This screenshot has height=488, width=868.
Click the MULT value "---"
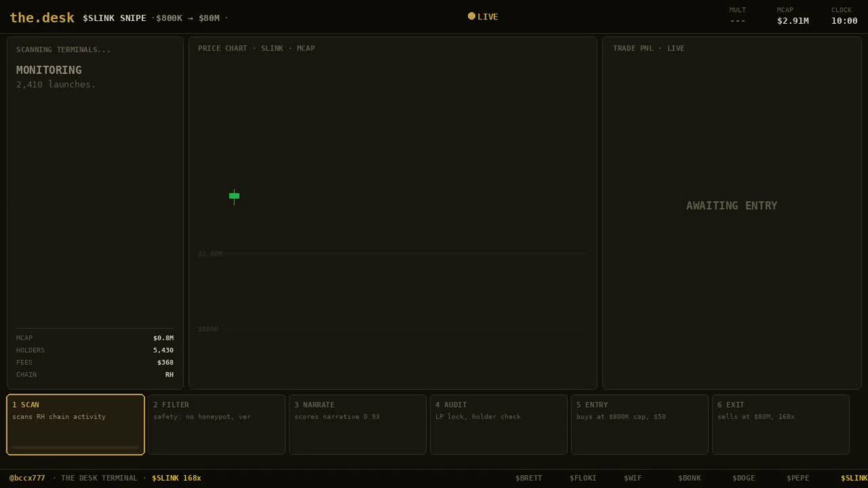pos(738,21)
